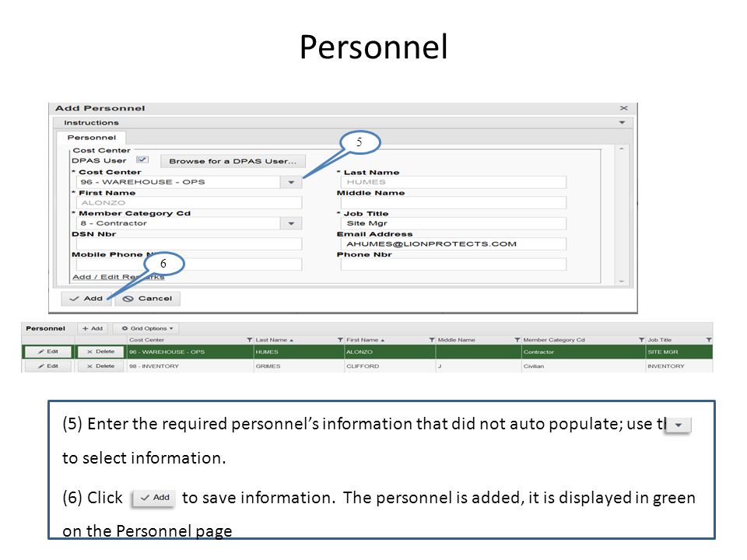747x560 pixels.
Task: Open the Cost Center dropdown arrow
Action: (x=291, y=182)
